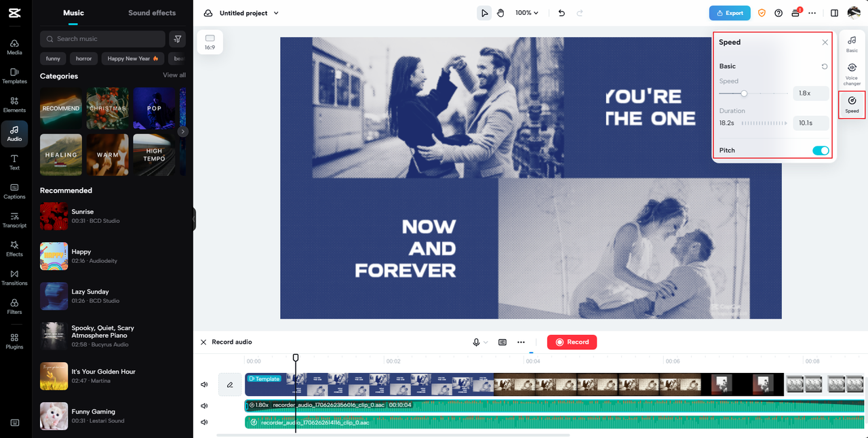Screen dimensions: 868x438
Task: Open the Voice changer panel
Action: [x=852, y=73]
